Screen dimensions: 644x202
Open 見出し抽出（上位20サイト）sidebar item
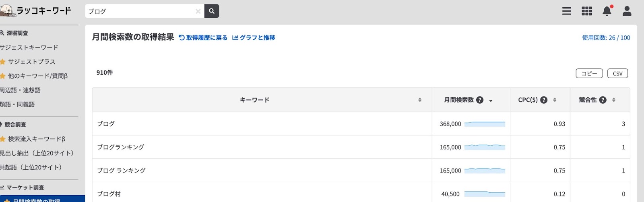click(x=37, y=153)
